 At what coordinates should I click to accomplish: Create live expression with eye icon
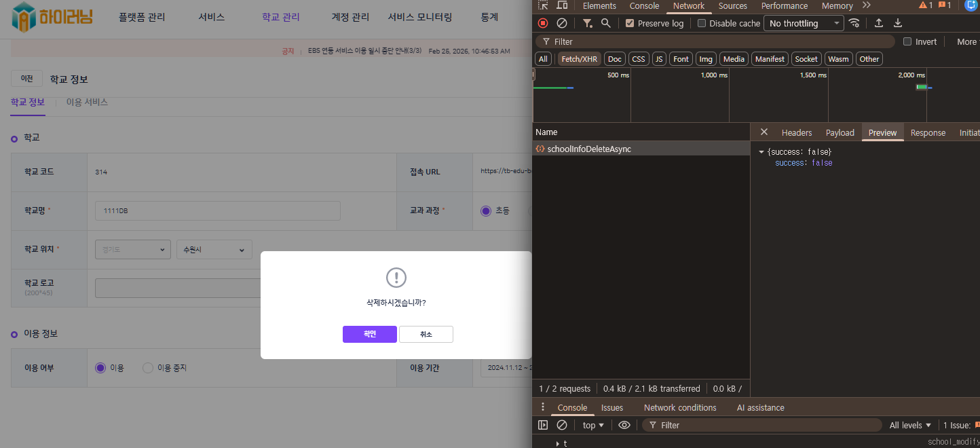[624, 425]
